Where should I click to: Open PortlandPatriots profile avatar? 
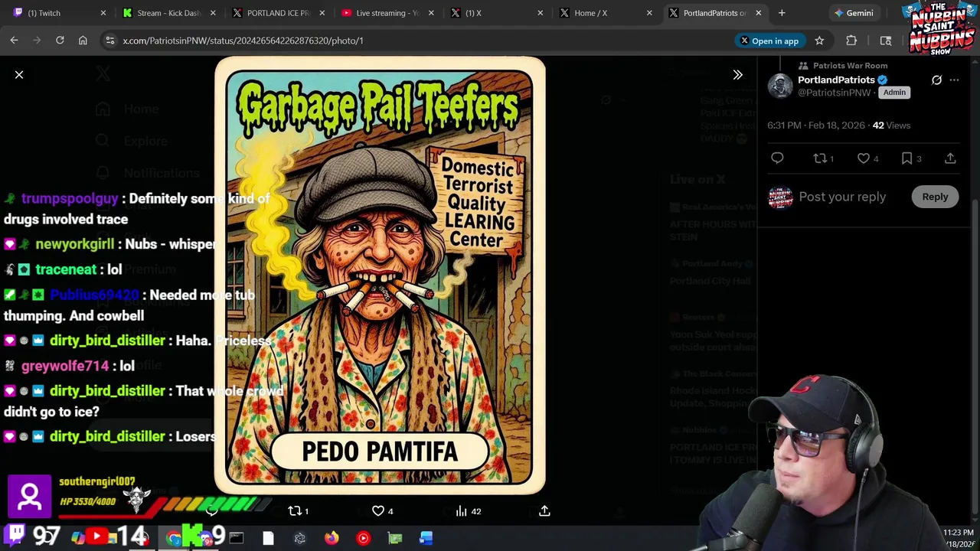[x=780, y=86]
